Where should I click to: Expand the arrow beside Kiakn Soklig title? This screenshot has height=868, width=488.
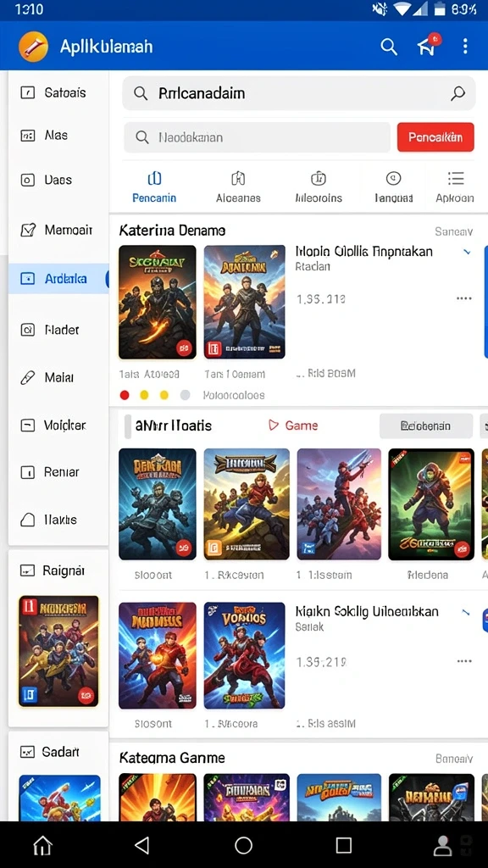[x=466, y=612]
